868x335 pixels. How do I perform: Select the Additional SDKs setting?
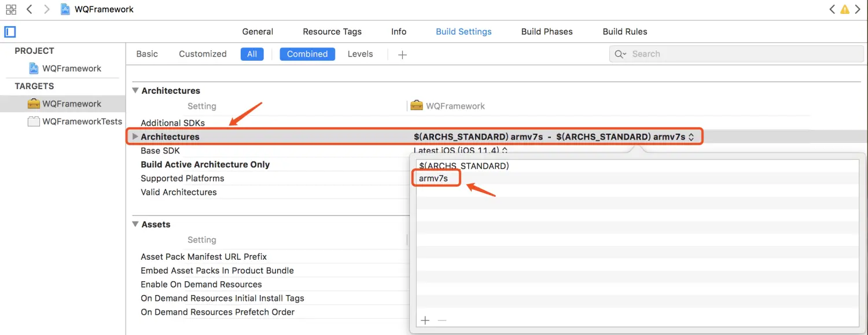pos(172,123)
